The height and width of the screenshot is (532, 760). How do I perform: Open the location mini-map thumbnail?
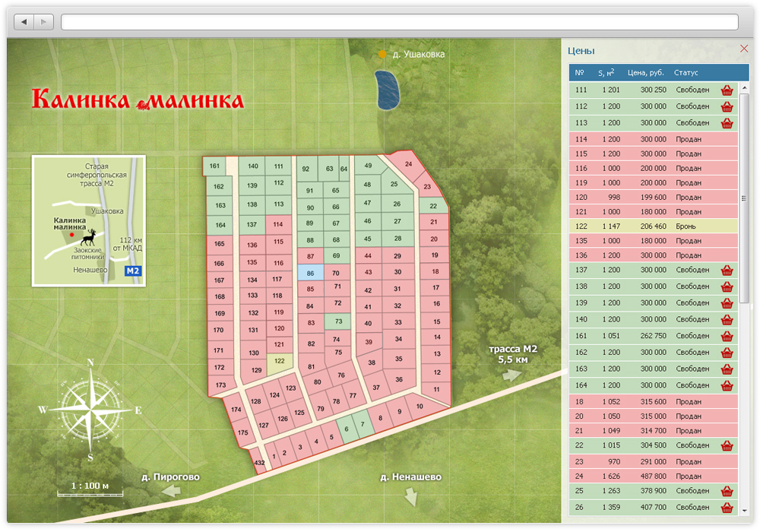pos(89,221)
